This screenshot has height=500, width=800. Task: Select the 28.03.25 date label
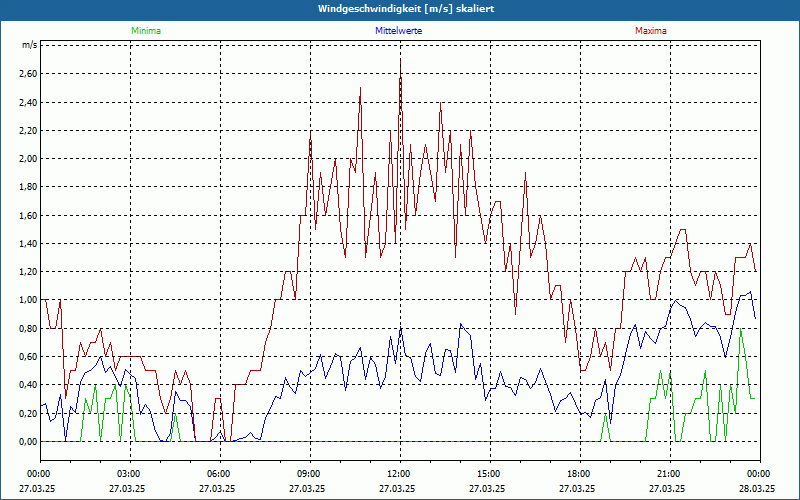758,489
